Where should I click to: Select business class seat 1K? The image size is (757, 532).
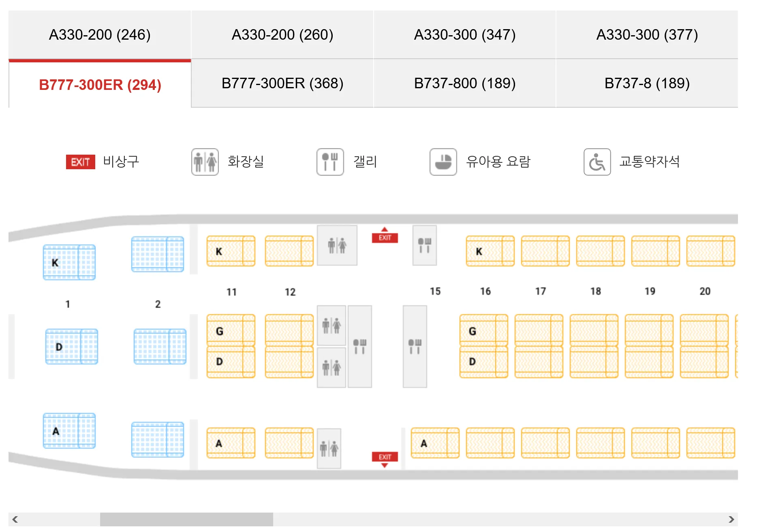click(69, 262)
